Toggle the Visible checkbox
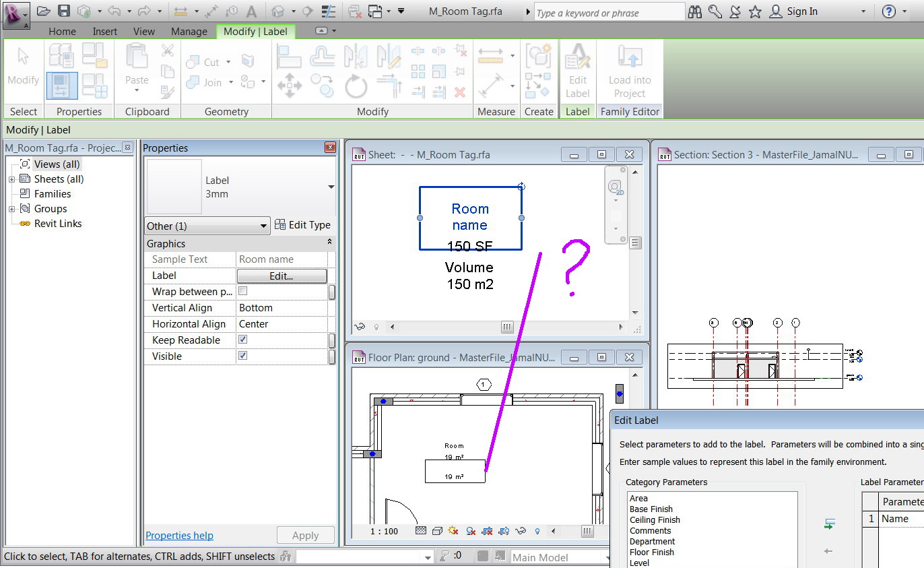924x568 pixels. (243, 356)
